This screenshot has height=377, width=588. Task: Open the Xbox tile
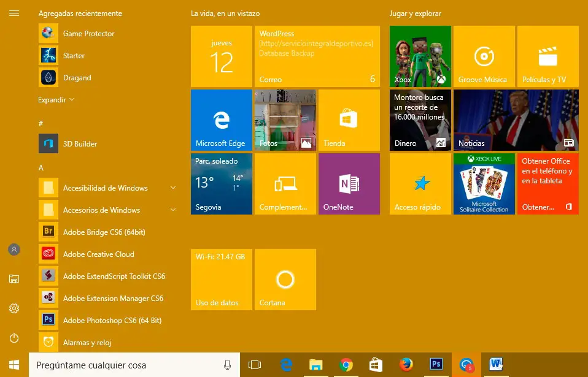tap(420, 56)
